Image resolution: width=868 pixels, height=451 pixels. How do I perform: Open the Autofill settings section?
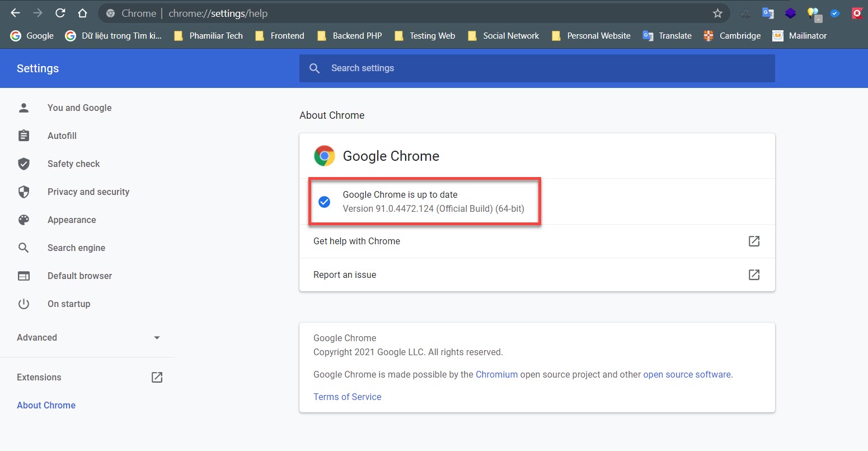[x=62, y=136]
